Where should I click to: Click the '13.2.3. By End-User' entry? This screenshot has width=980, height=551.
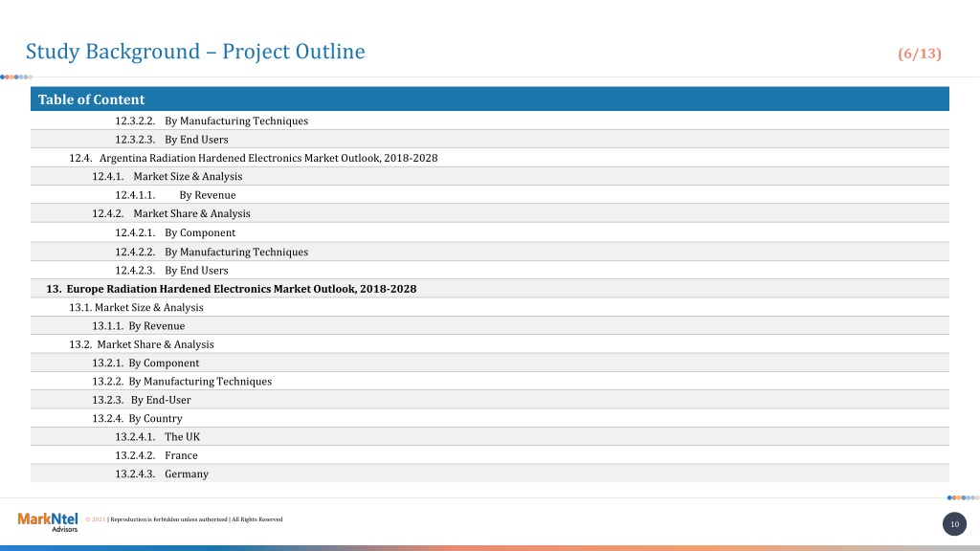point(142,400)
